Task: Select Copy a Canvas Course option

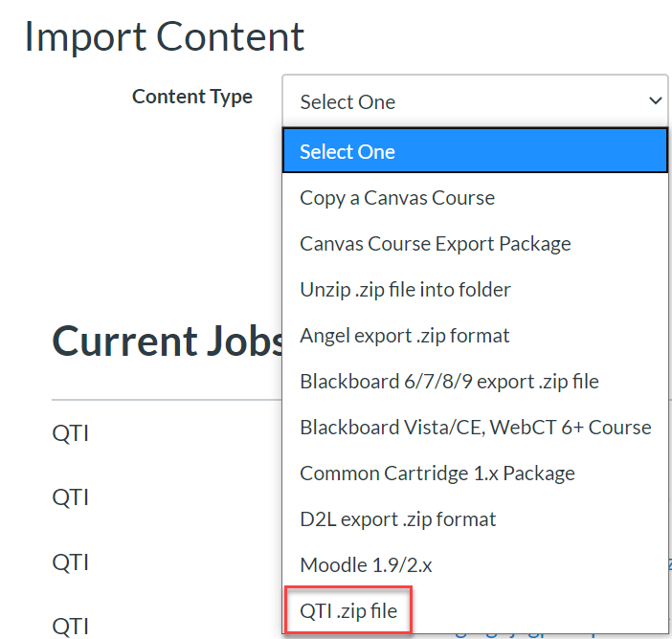Action: pyautogui.click(x=397, y=198)
